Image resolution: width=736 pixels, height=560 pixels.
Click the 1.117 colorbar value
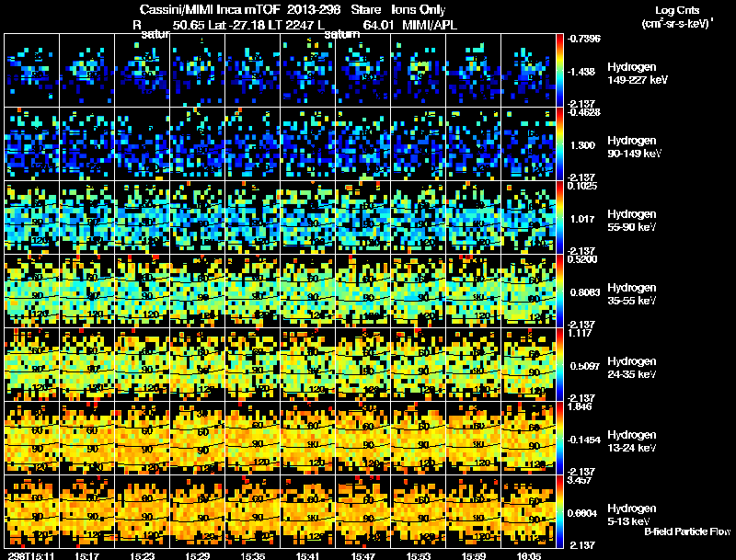(x=581, y=333)
